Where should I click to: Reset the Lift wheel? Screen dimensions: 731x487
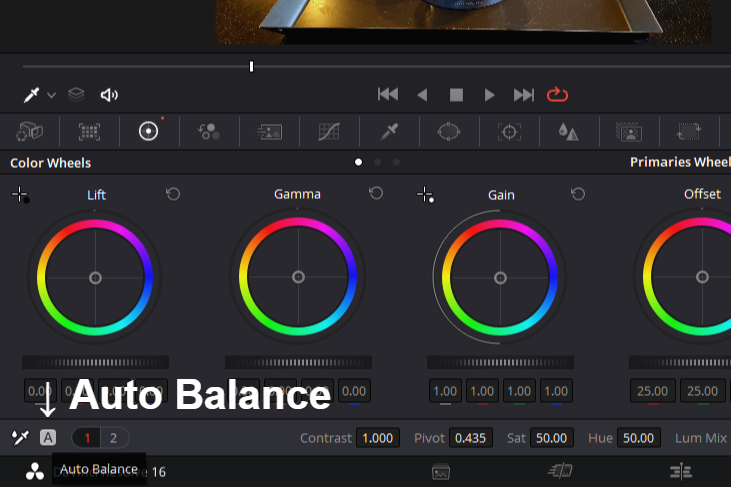173,194
